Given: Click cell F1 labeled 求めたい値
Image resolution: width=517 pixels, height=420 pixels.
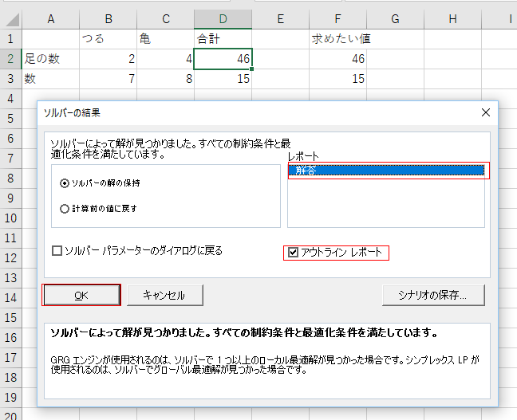Looking at the screenshot, I should (337, 38).
